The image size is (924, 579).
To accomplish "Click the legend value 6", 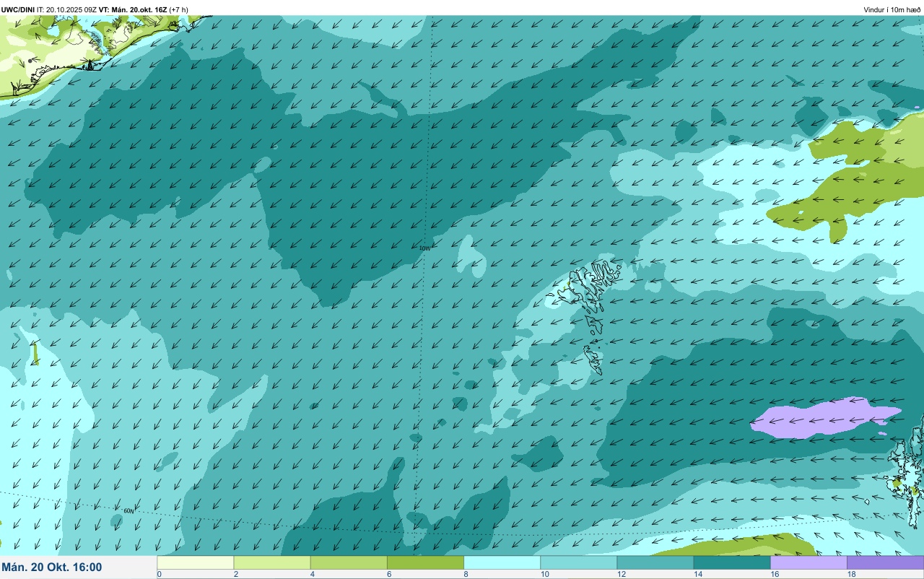I will point(388,574).
